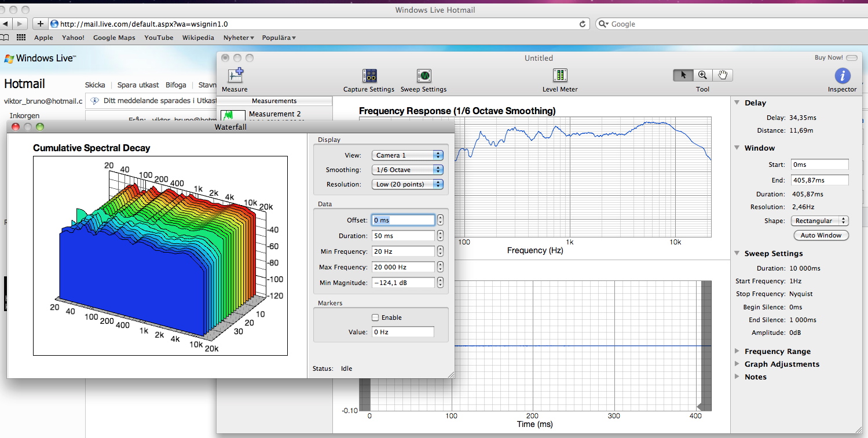Screen dimensions: 868x438
Task: Click the Offset 0 ms field
Action: 403,220
